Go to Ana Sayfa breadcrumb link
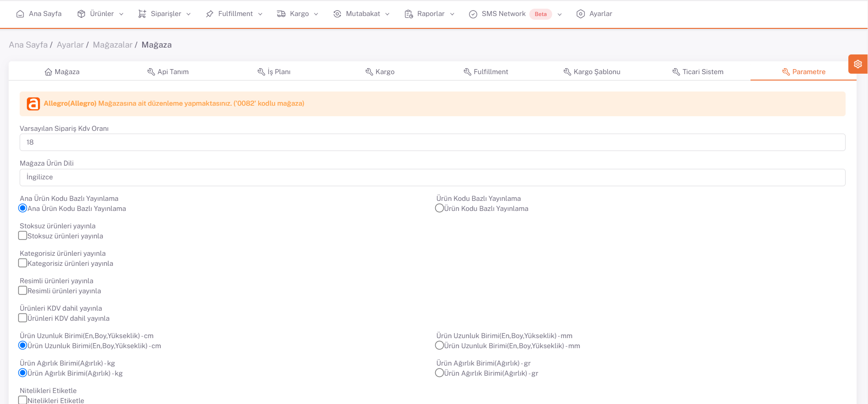Viewport: 868px width, 404px height. click(x=28, y=45)
